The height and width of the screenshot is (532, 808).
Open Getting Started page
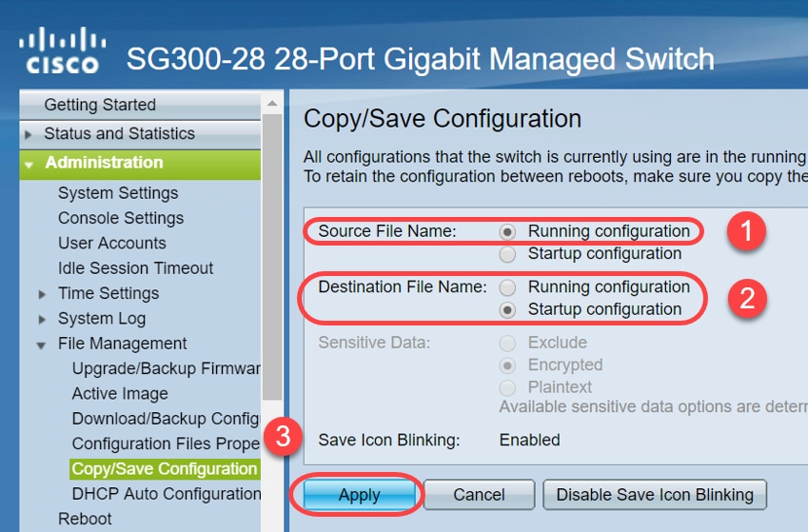point(100,105)
